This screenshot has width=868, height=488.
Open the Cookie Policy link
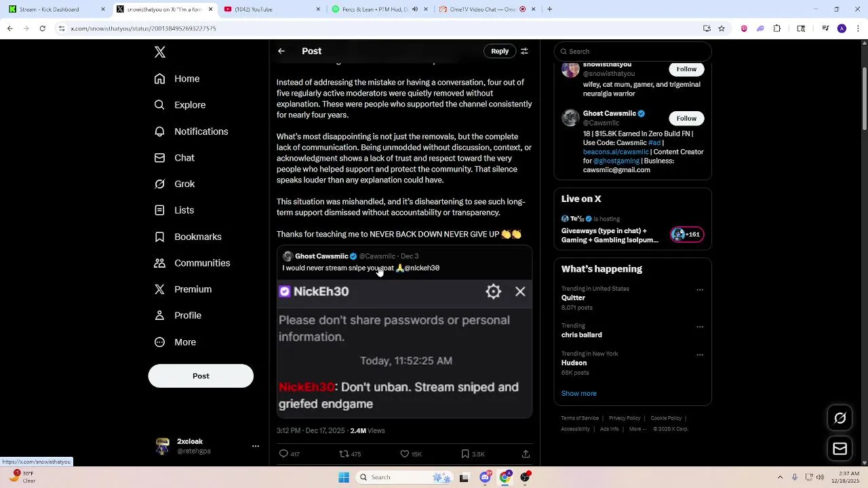click(666, 418)
